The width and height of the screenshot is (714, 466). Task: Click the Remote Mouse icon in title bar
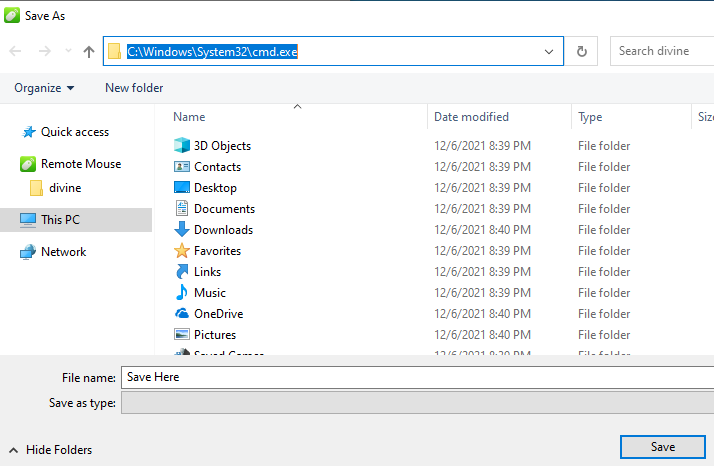point(12,15)
